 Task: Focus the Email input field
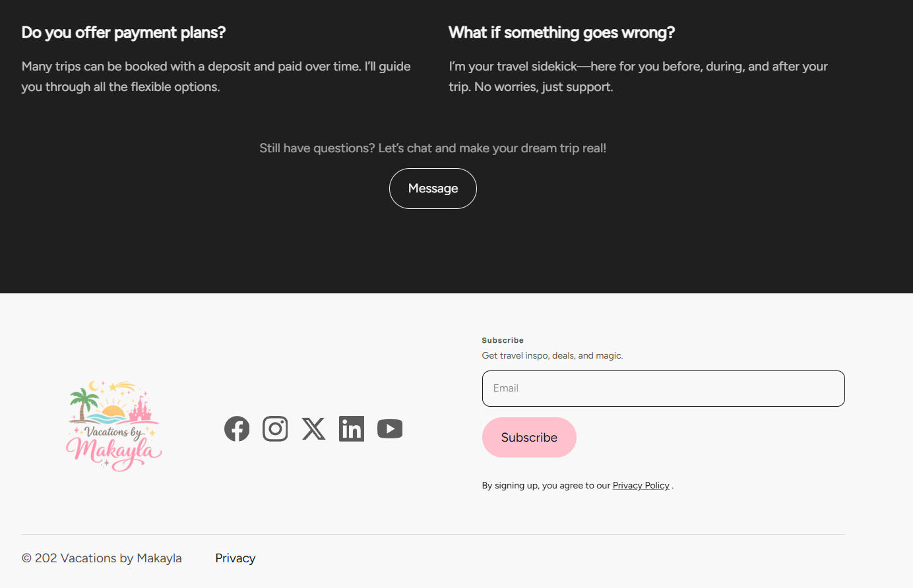point(663,388)
